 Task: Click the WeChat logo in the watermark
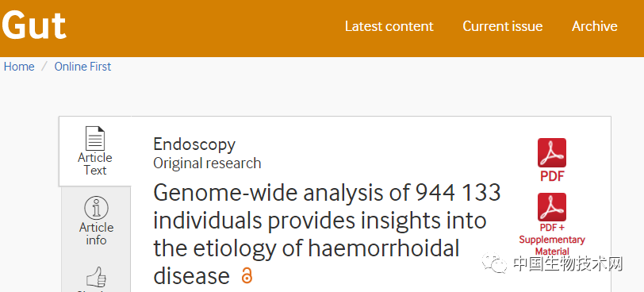coord(495,263)
